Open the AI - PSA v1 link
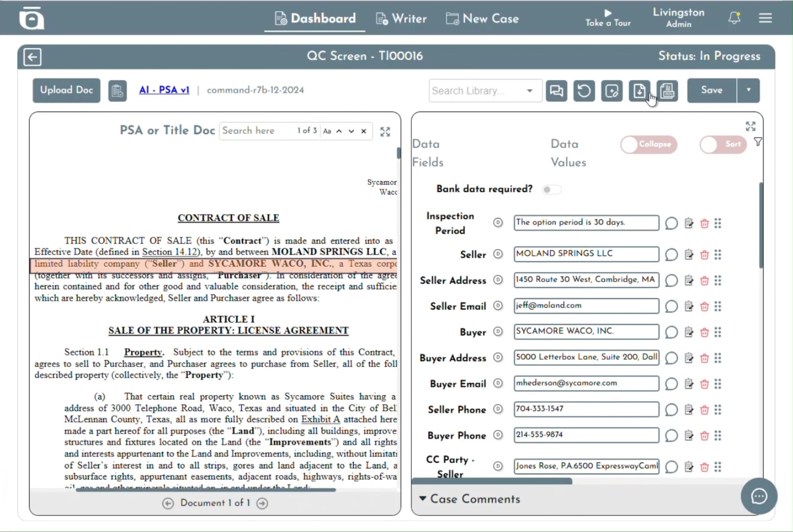The height and width of the screenshot is (532, 793). (x=164, y=90)
